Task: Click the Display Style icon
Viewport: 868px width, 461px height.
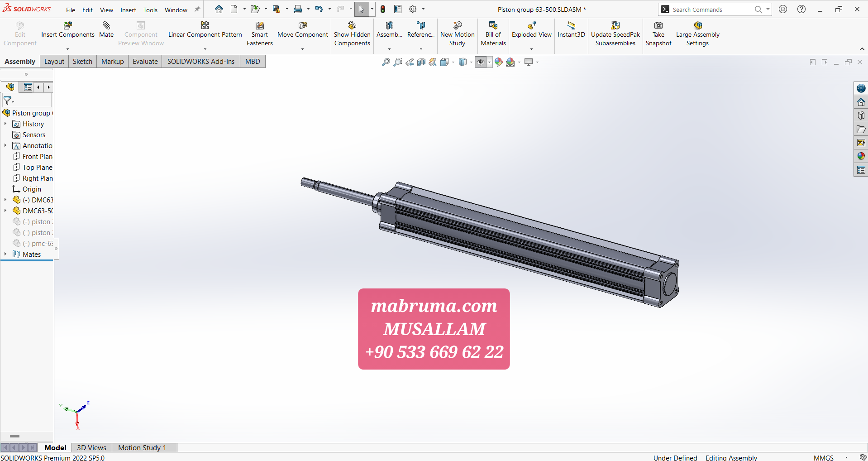Action: (x=463, y=62)
